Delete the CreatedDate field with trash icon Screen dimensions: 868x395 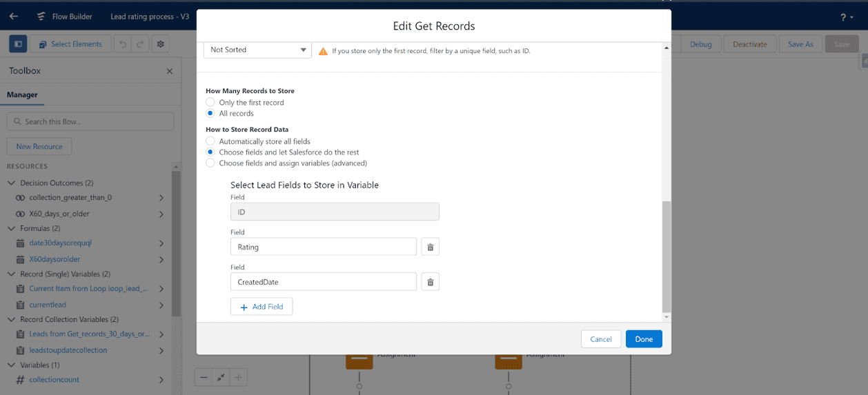[x=431, y=281]
